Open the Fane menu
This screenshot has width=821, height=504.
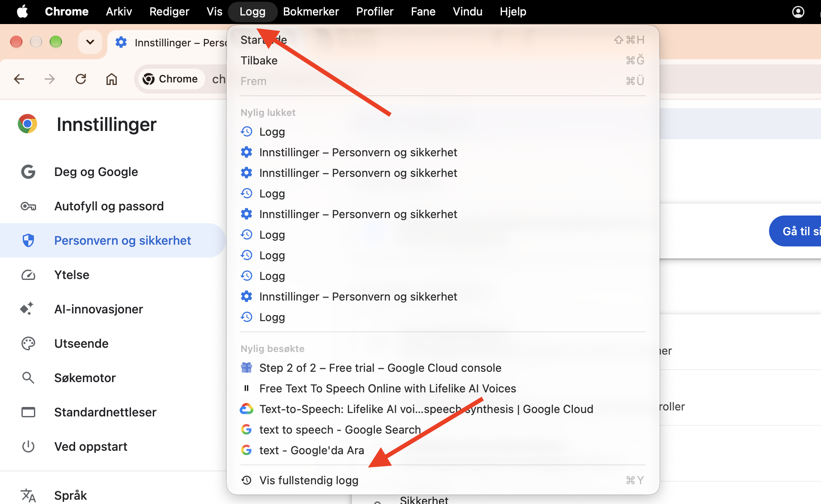tap(423, 12)
